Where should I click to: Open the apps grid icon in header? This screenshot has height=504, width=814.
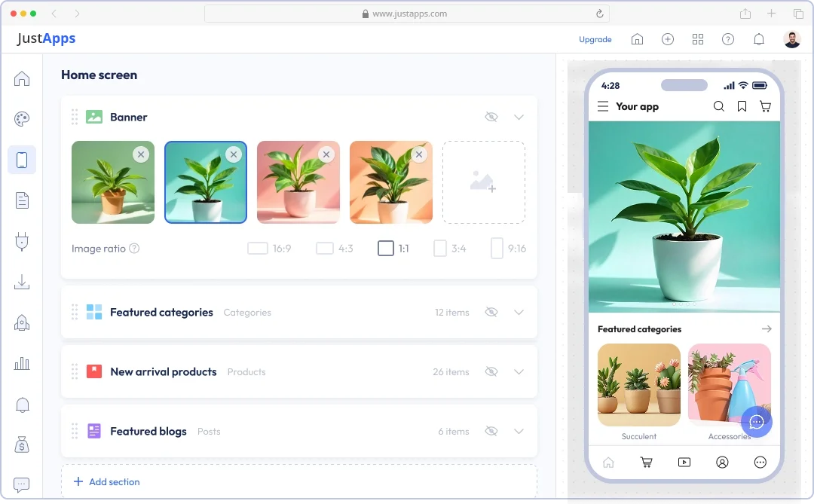(x=698, y=39)
